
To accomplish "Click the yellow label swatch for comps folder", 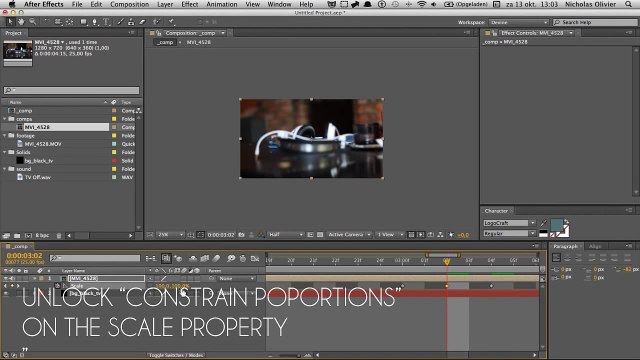I will click(x=114, y=119).
